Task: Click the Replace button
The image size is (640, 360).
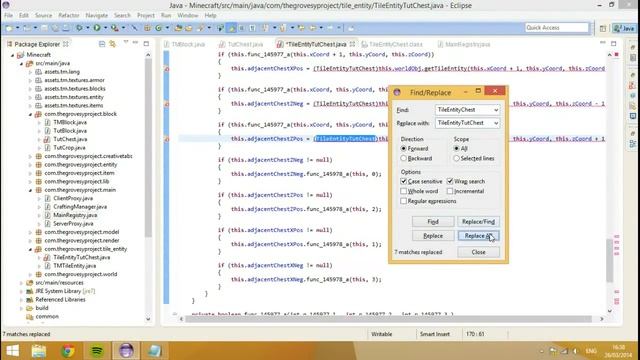Action: pos(433,236)
